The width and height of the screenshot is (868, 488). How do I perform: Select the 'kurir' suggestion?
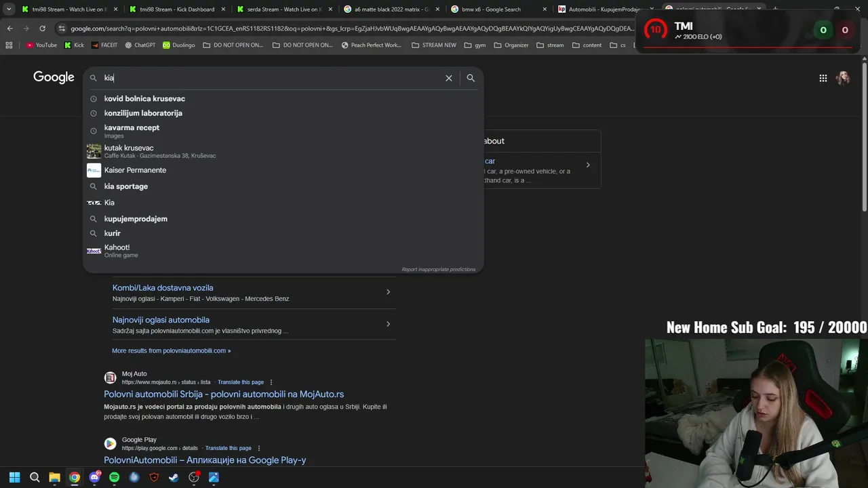283,233
